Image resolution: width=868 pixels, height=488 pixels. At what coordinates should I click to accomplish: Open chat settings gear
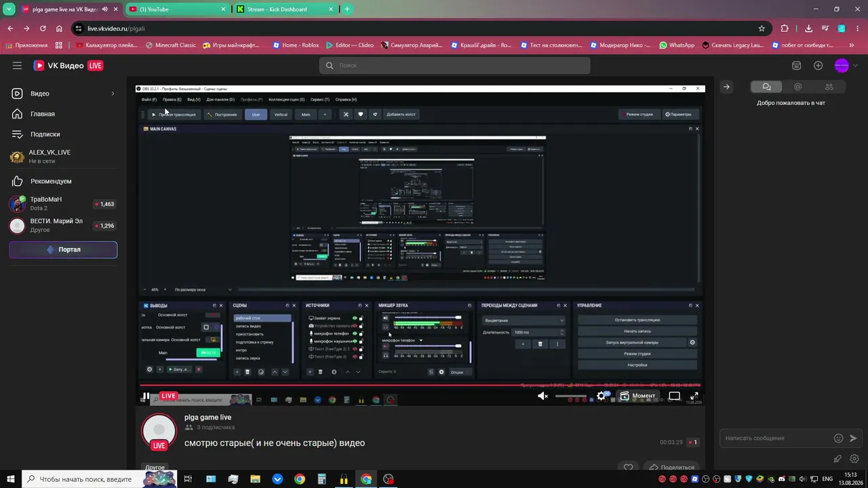[854, 459]
